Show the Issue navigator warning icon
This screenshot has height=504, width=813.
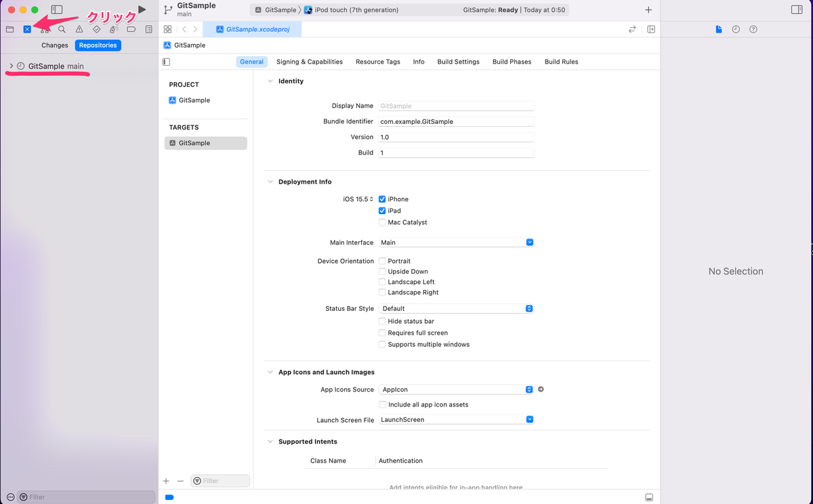79,29
